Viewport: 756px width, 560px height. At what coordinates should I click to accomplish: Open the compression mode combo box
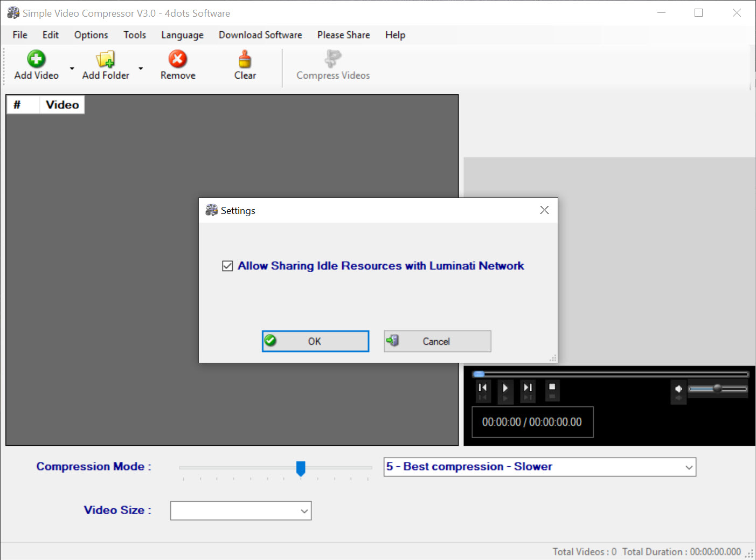click(540, 467)
